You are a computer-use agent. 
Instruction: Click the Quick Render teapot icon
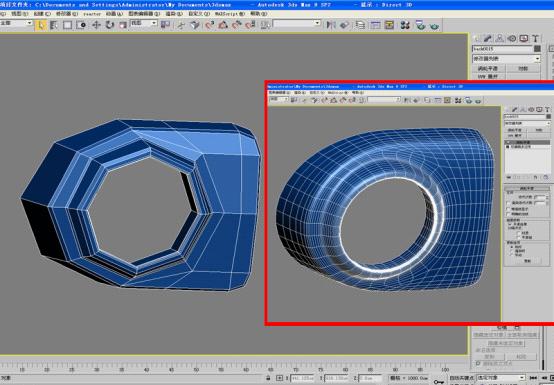pyautogui.click(x=435, y=26)
